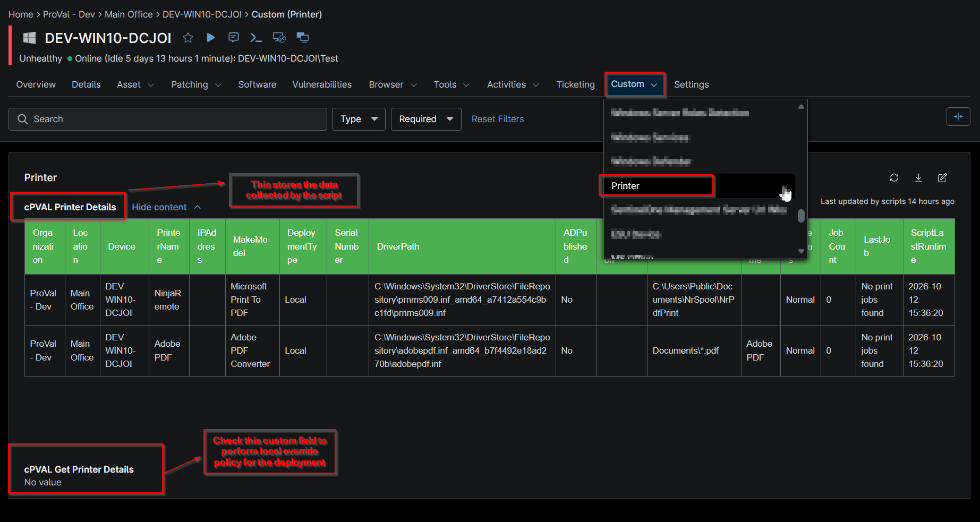Click the remote monitor connect icon
Image resolution: width=980 pixels, height=522 pixels.
279,38
